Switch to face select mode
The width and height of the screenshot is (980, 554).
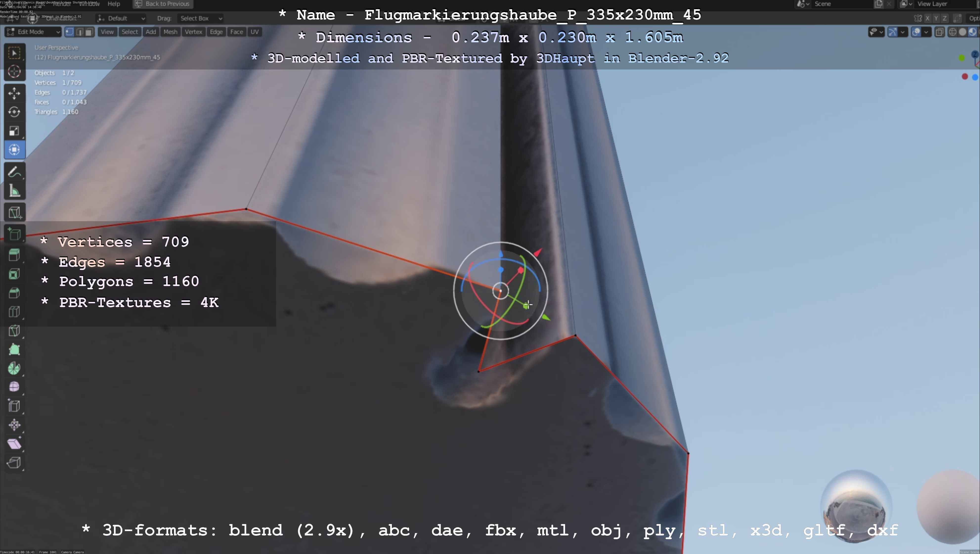[89, 32]
